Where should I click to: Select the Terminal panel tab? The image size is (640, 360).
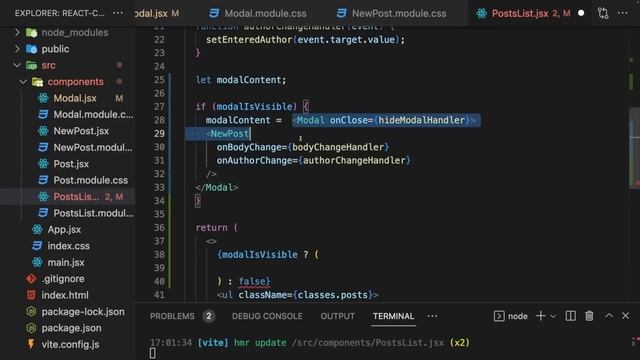pos(393,316)
